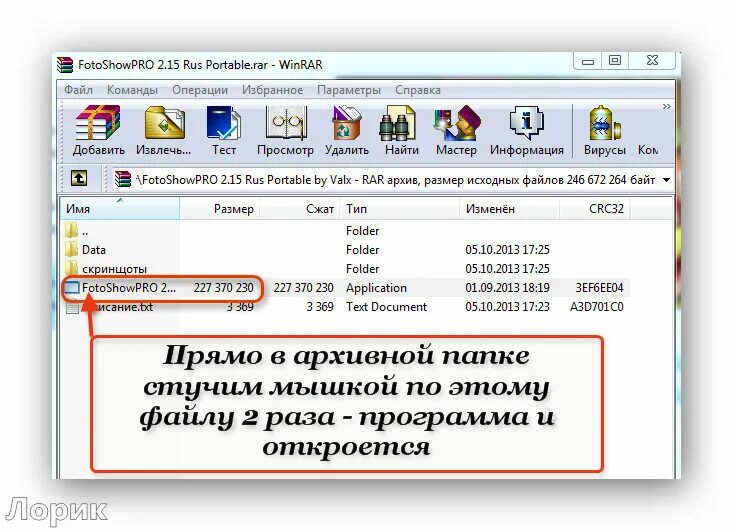Open the Команды menu

(x=132, y=90)
